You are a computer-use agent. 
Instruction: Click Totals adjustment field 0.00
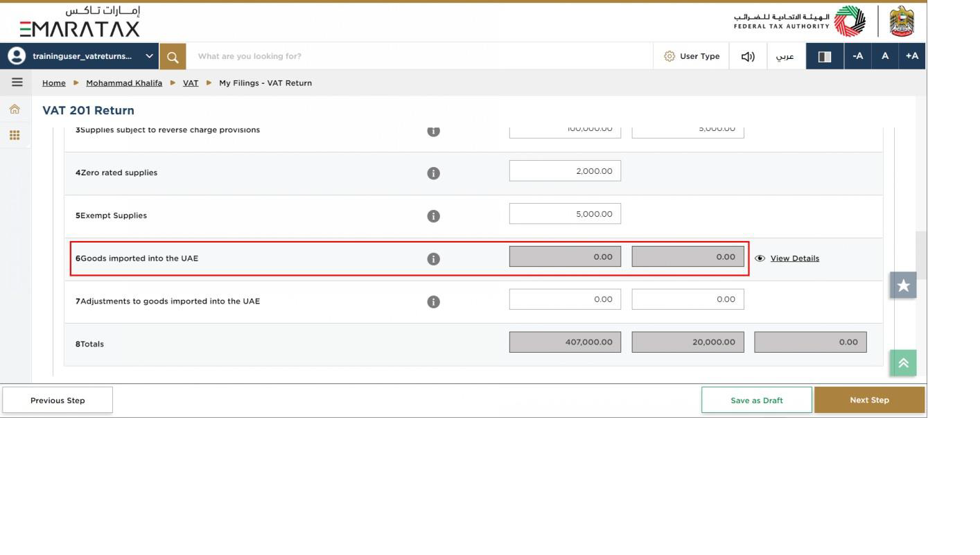pos(810,342)
